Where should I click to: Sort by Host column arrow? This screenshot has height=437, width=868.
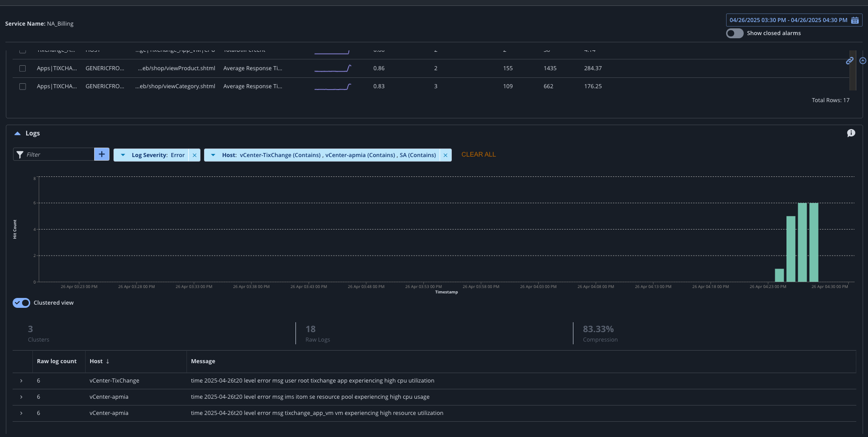108,361
